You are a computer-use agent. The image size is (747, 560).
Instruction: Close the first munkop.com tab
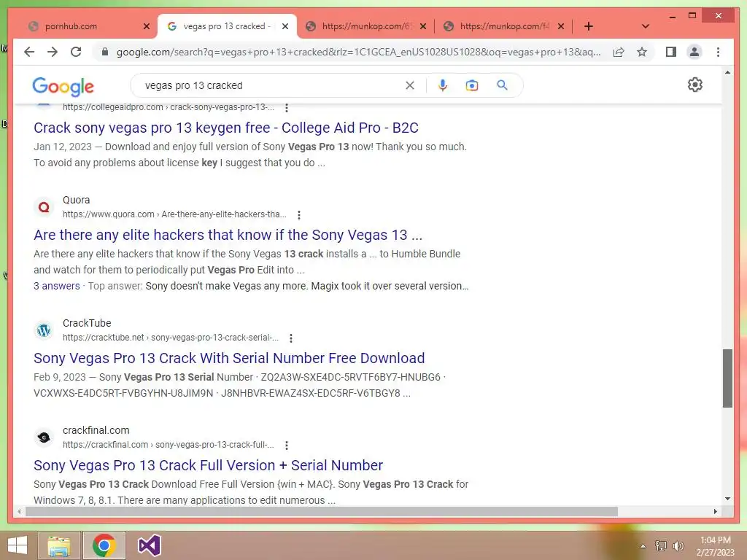coord(423,26)
